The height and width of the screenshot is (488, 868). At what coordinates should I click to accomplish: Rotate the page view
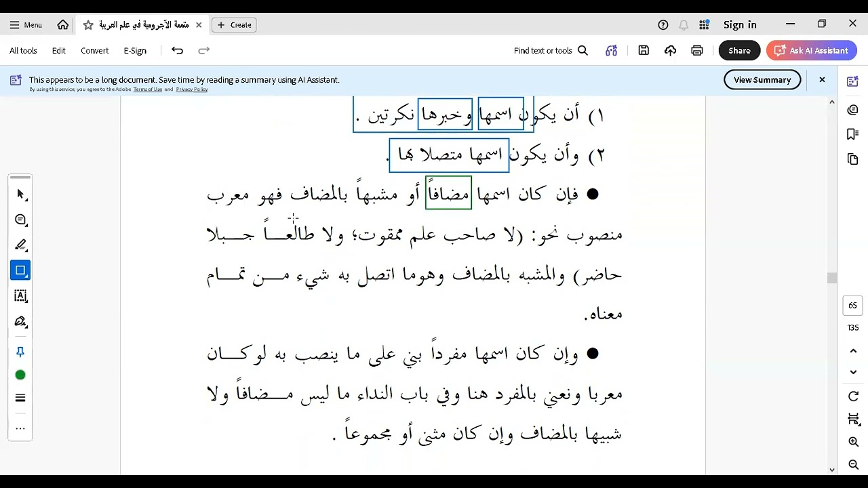854,396
